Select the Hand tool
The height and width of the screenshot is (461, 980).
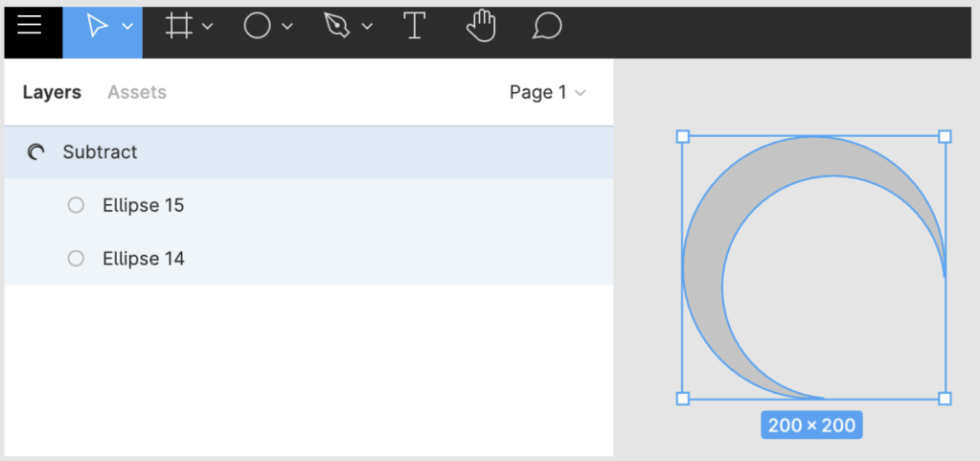click(481, 26)
